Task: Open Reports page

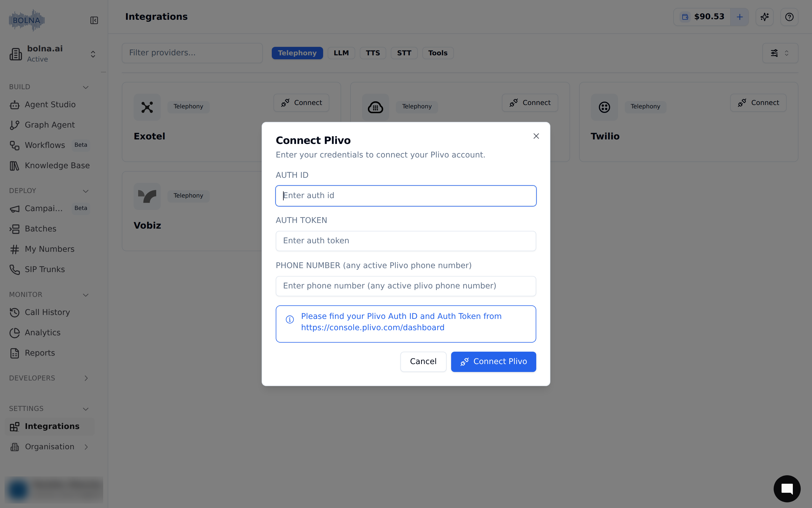Action: click(50, 353)
